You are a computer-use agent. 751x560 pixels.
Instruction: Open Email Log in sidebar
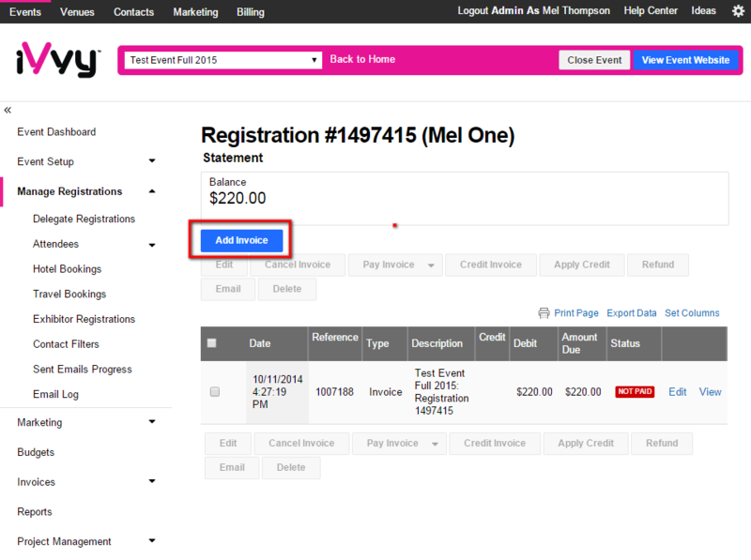(x=55, y=394)
